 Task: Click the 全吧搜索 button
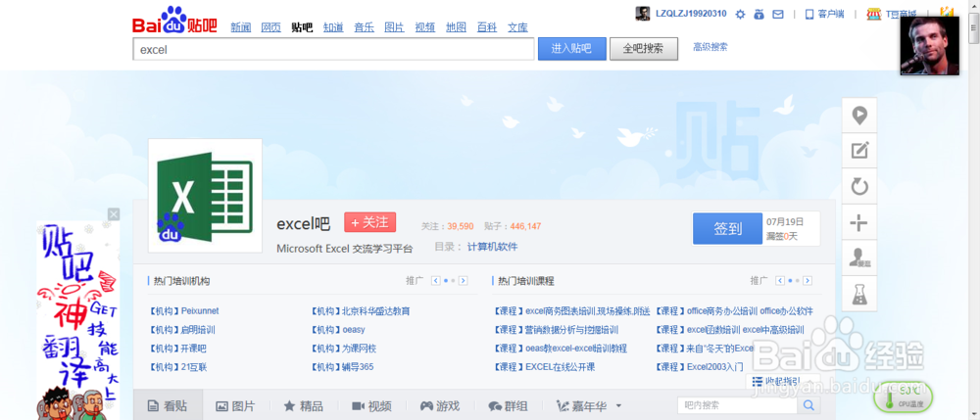pyautogui.click(x=644, y=49)
